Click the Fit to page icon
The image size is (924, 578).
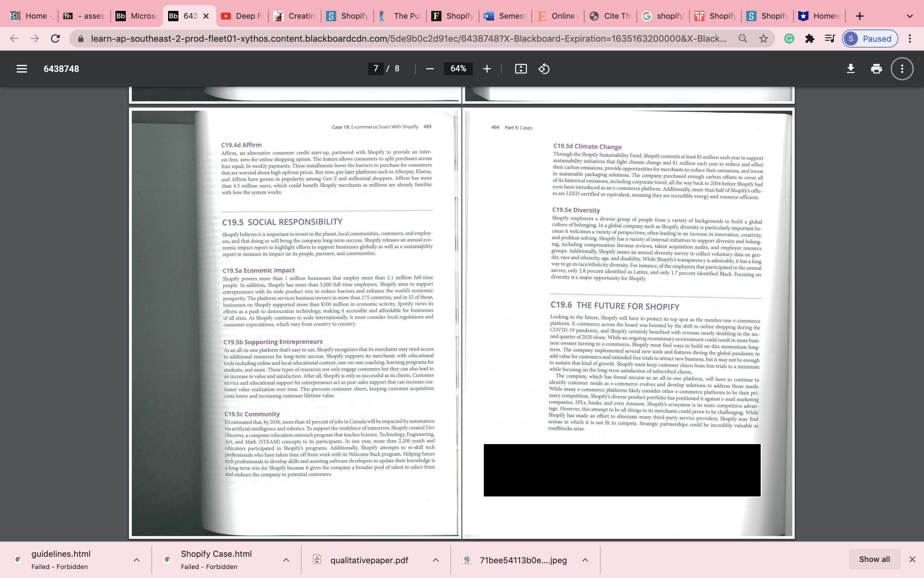pos(521,69)
